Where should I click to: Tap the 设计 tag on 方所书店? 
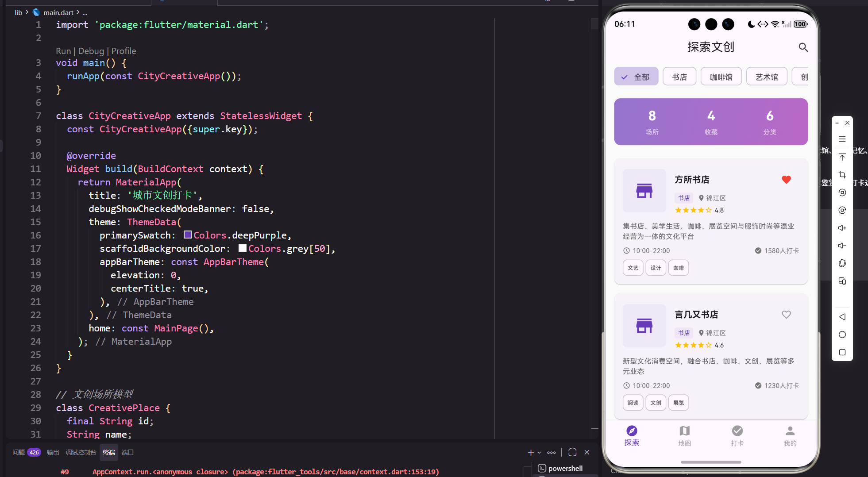(656, 268)
